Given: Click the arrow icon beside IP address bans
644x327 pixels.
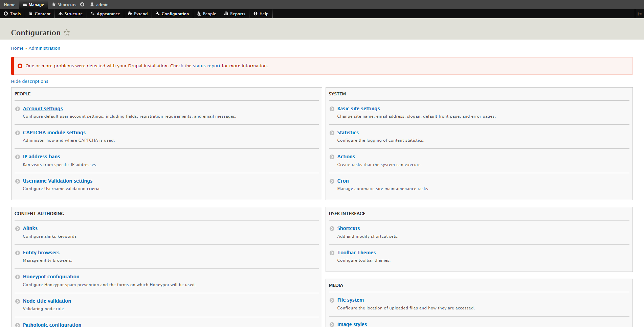Looking at the screenshot, I should click(x=18, y=157).
